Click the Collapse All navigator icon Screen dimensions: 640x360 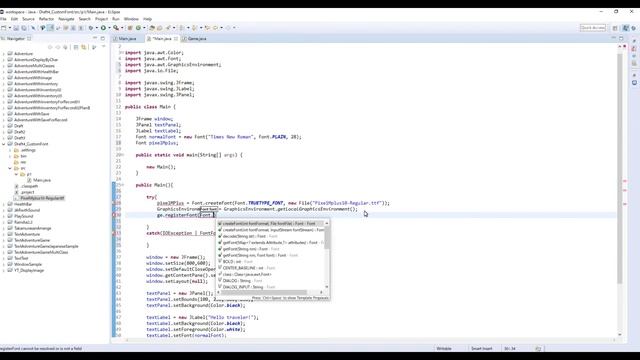[76, 47]
